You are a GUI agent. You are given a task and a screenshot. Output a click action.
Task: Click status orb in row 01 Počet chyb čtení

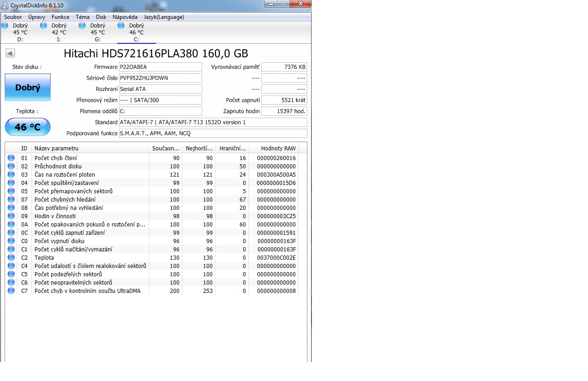point(11,158)
